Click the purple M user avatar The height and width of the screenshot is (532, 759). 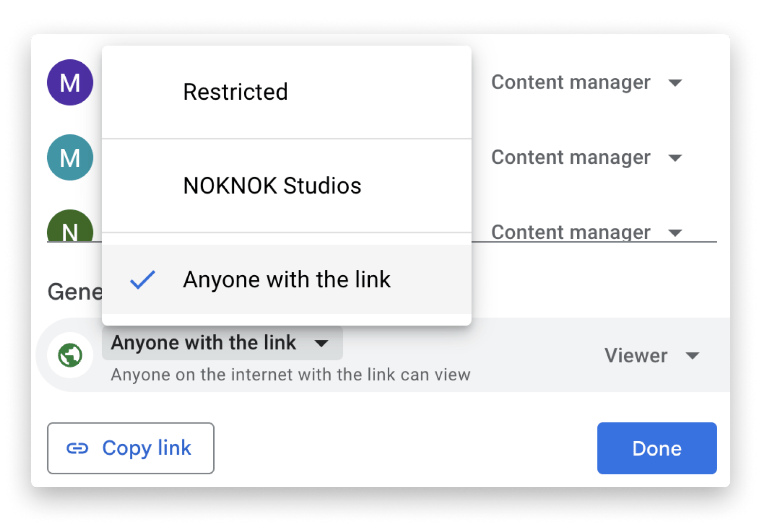click(70, 83)
